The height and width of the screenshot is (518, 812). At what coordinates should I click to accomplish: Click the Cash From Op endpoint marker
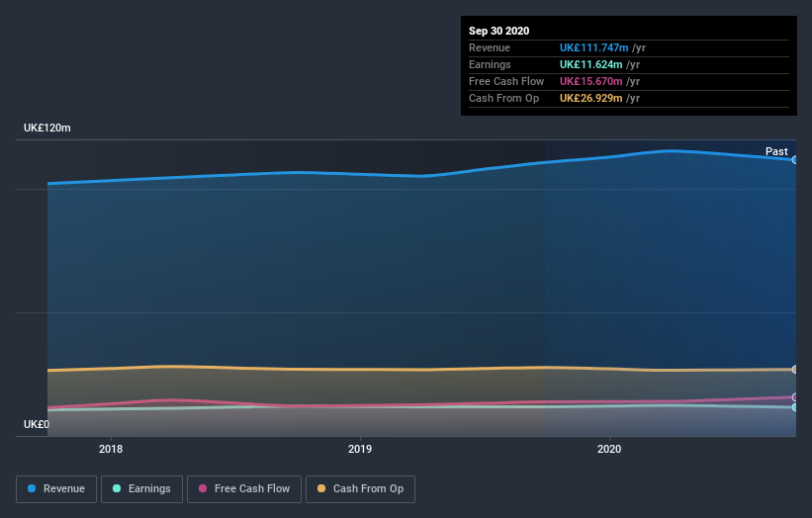795,369
